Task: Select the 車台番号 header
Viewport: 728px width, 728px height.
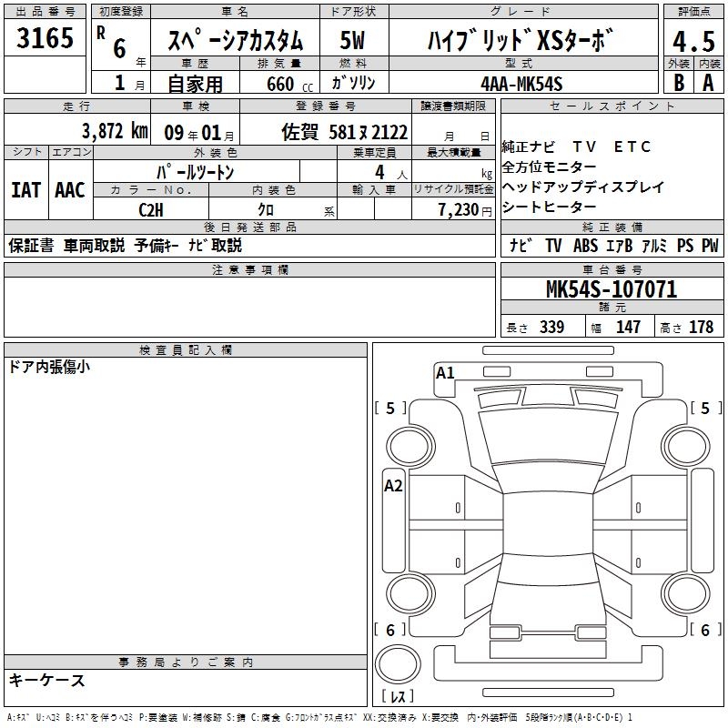Action: click(612, 269)
